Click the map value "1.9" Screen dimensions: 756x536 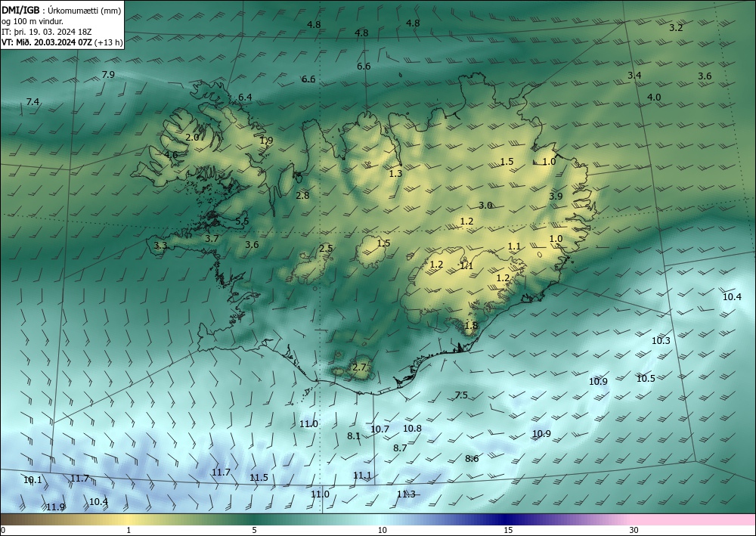[266, 141]
